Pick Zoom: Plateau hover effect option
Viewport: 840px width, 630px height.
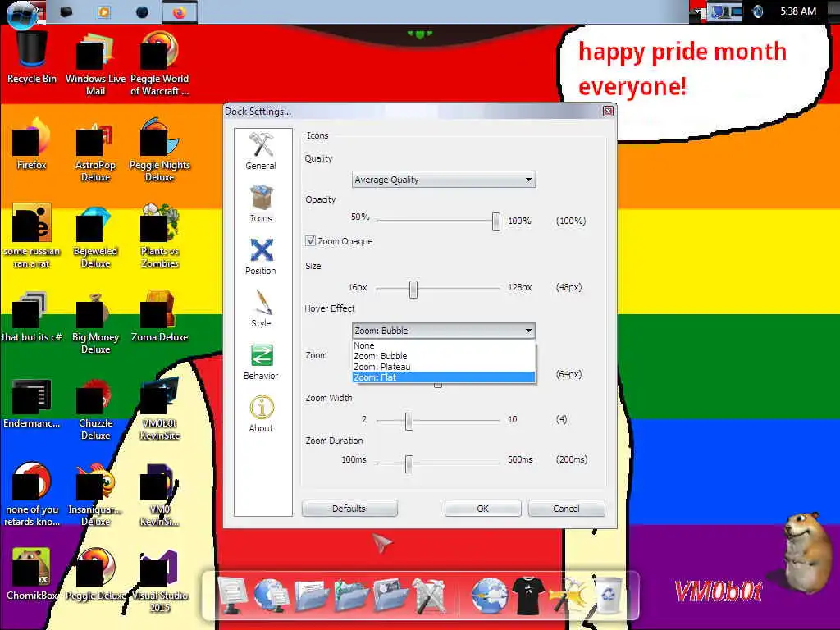click(x=443, y=367)
